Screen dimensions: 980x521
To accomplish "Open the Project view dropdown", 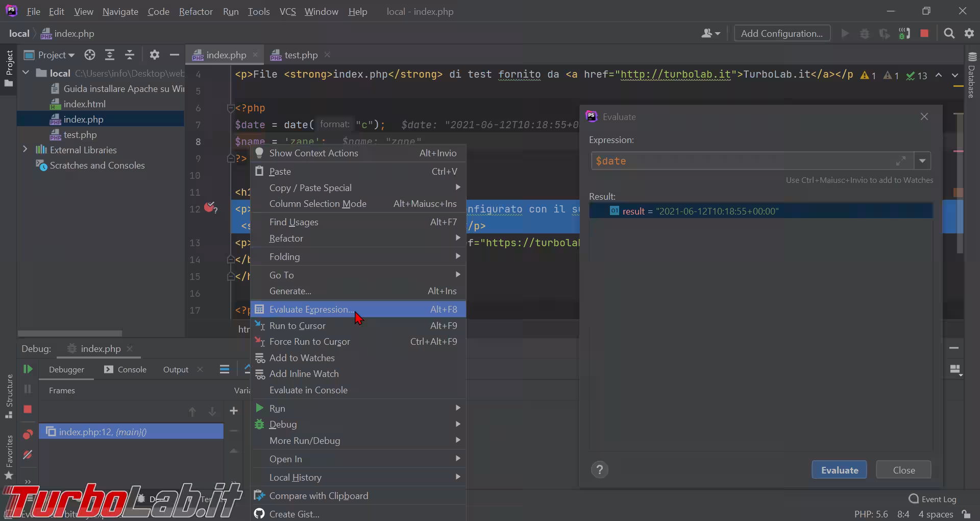I will 56,55.
